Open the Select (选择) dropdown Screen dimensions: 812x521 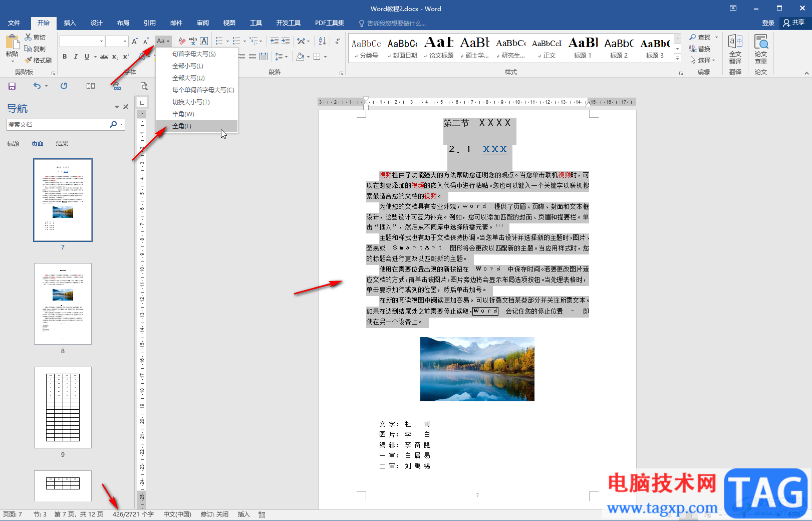(702, 60)
